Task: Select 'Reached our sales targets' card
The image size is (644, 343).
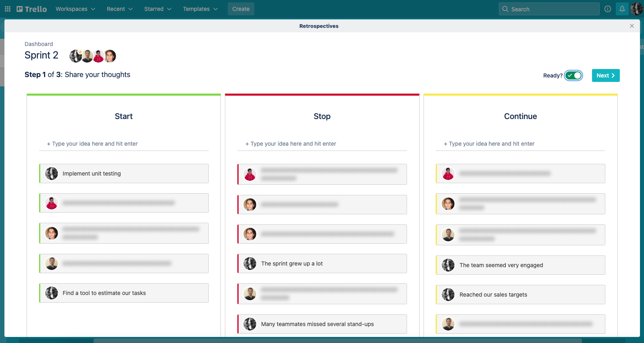Action: [520, 295]
